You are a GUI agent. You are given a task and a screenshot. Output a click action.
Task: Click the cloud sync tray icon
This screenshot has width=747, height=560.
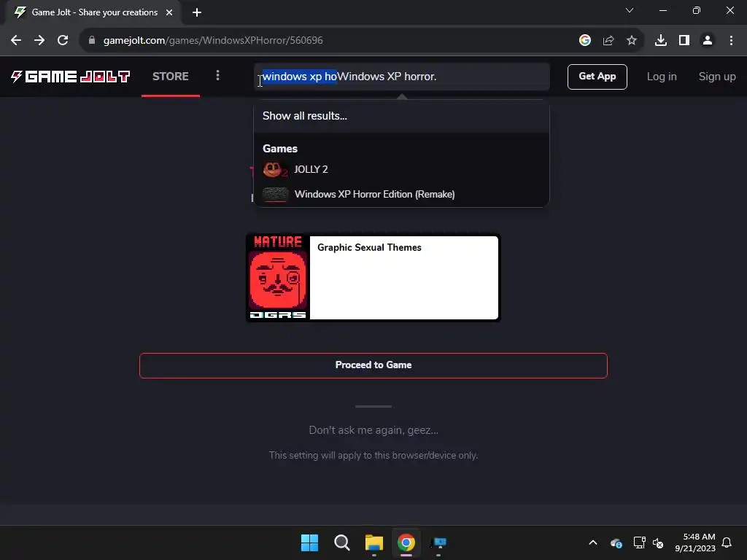(x=616, y=542)
